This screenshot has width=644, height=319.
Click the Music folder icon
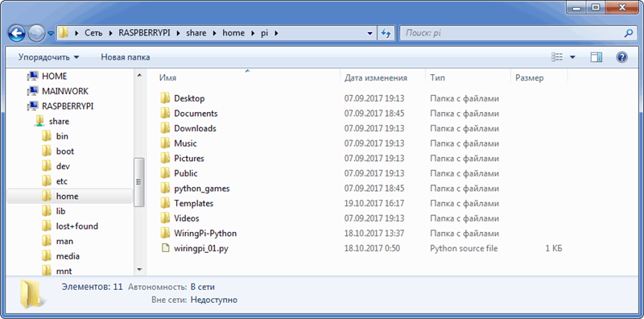pos(165,143)
